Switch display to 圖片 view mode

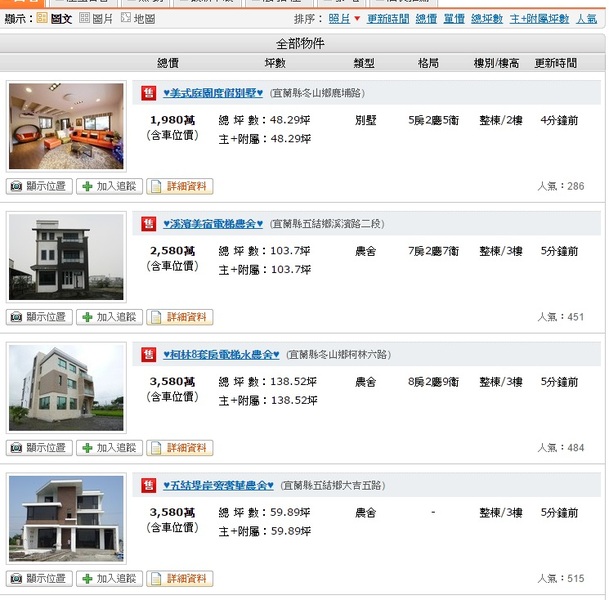95,18
